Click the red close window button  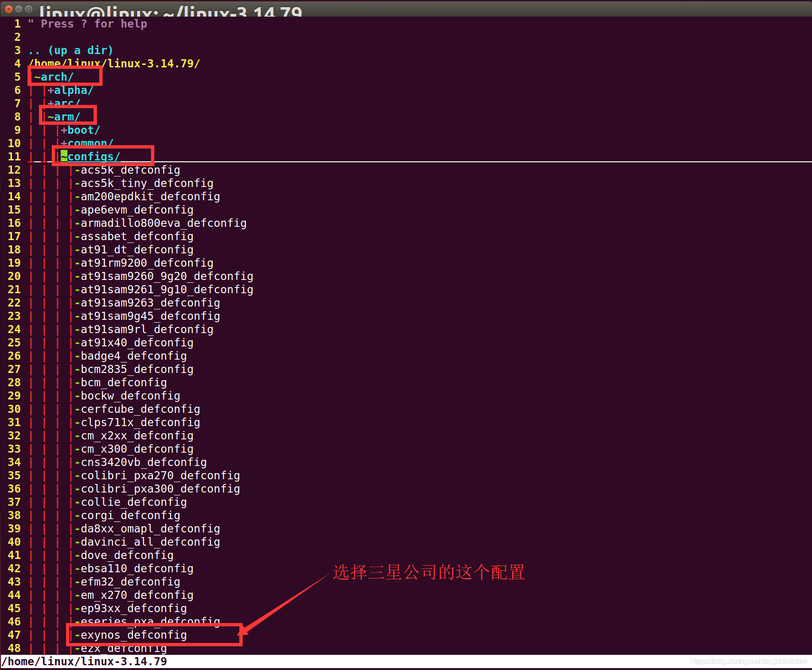pos(8,9)
